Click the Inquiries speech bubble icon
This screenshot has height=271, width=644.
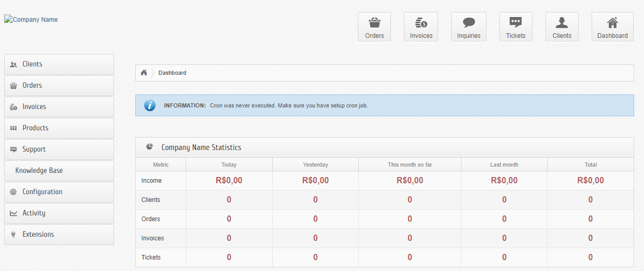469,23
